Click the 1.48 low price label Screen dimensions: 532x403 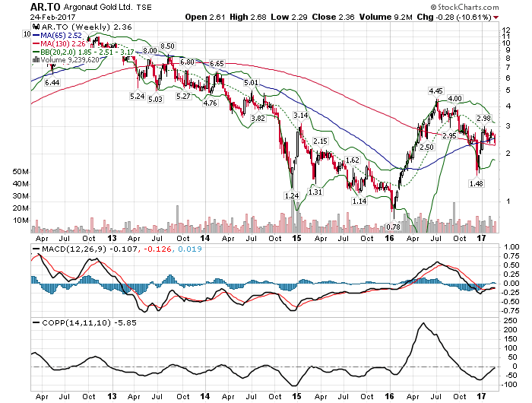[x=476, y=184]
